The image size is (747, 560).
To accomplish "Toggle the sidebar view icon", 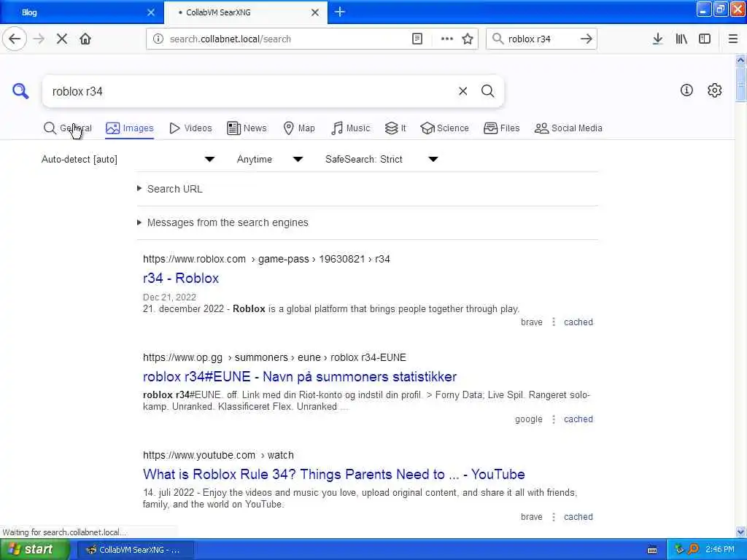I will pos(705,39).
